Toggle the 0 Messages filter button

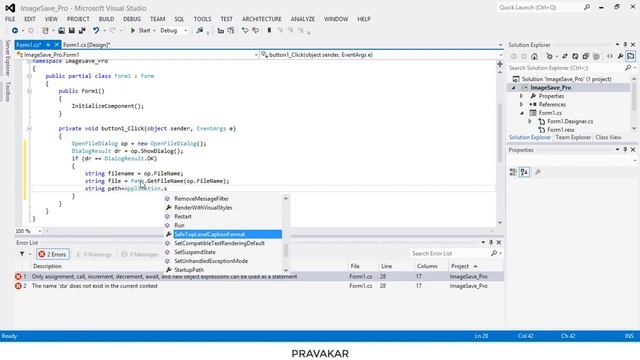point(140,254)
